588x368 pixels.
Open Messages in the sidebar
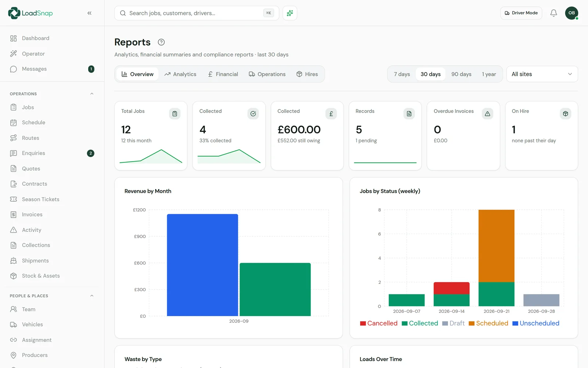coord(52,69)
